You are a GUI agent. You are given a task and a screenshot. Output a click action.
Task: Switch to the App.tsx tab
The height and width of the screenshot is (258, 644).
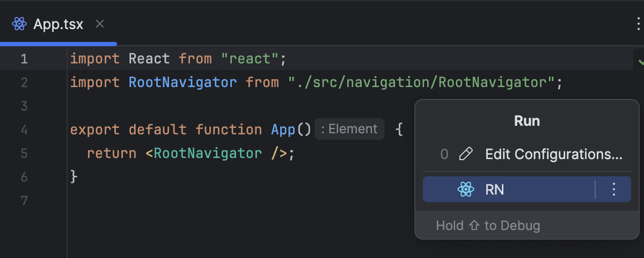58,24
